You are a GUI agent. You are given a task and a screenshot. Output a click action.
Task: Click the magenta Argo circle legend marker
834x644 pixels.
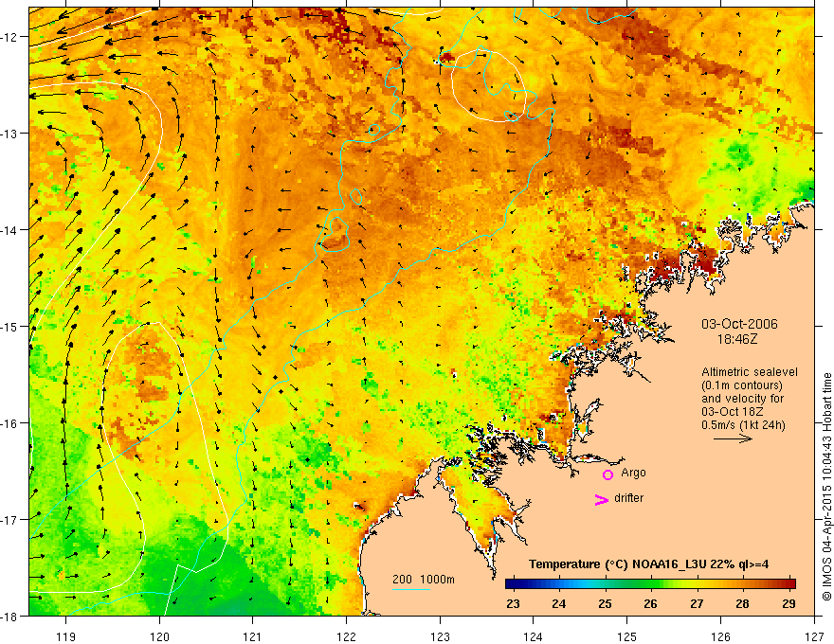pyautogui.click(x=607, y=474)
